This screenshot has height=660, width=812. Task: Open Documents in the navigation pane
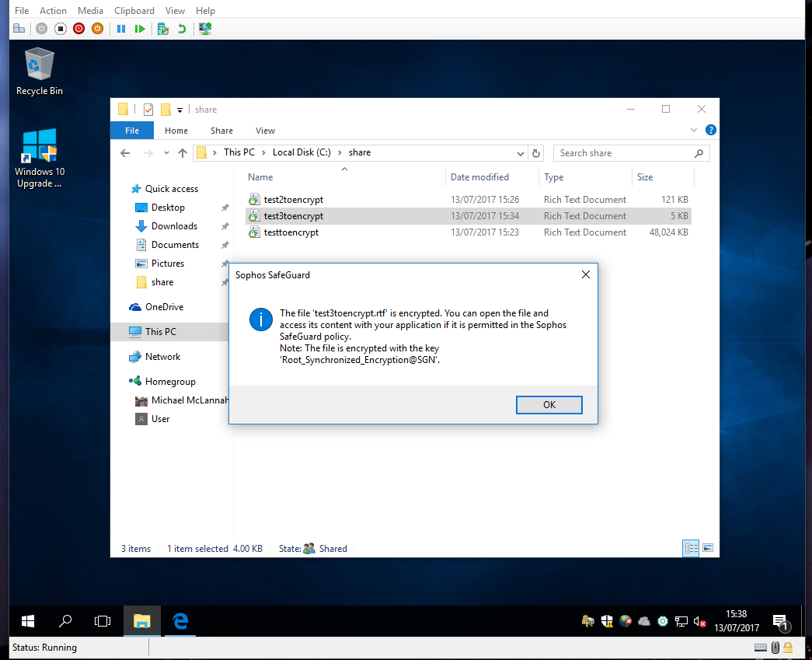(175, 245)
